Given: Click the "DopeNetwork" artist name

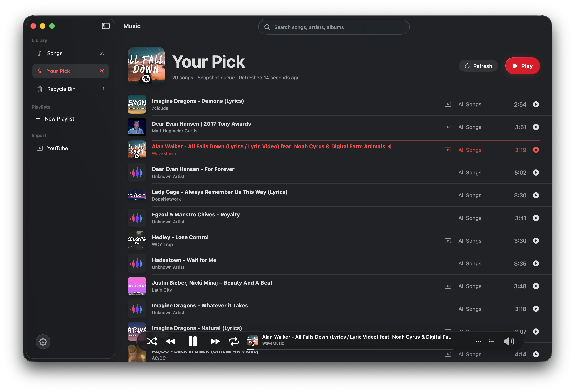Looking at the screenshot, I should pos(166,199).
